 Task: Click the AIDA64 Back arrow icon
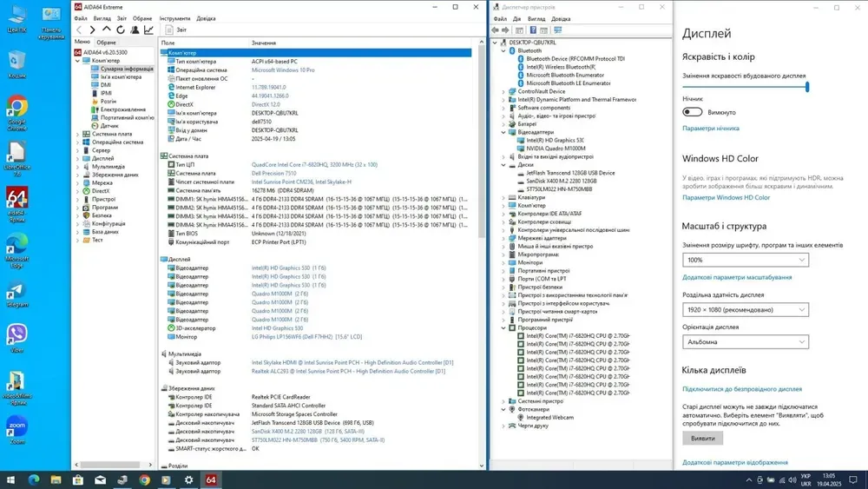[x=80, y=30]
